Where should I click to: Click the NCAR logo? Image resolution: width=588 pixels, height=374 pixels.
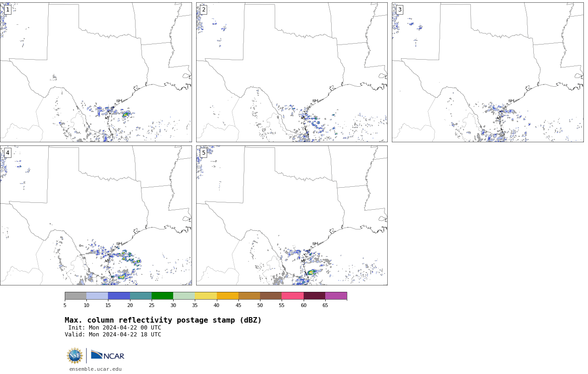click(x=107, y=355)
